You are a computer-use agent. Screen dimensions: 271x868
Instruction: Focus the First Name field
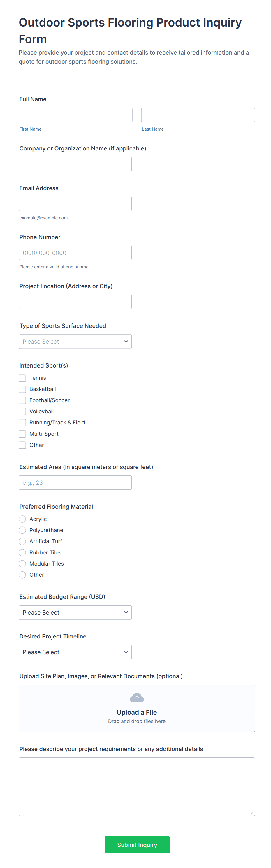point(75,115)
